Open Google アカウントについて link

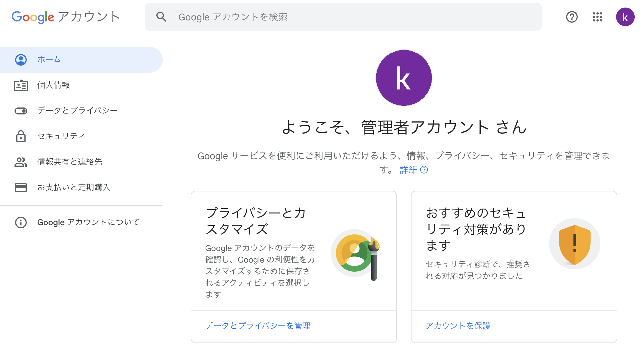click(x=81, y=223)
